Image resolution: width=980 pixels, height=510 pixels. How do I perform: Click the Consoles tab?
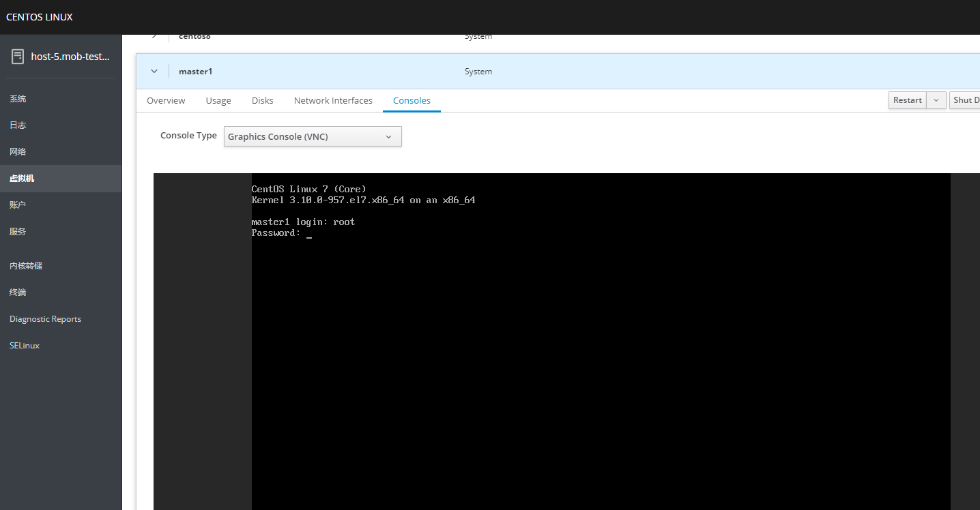coord(412,101)
